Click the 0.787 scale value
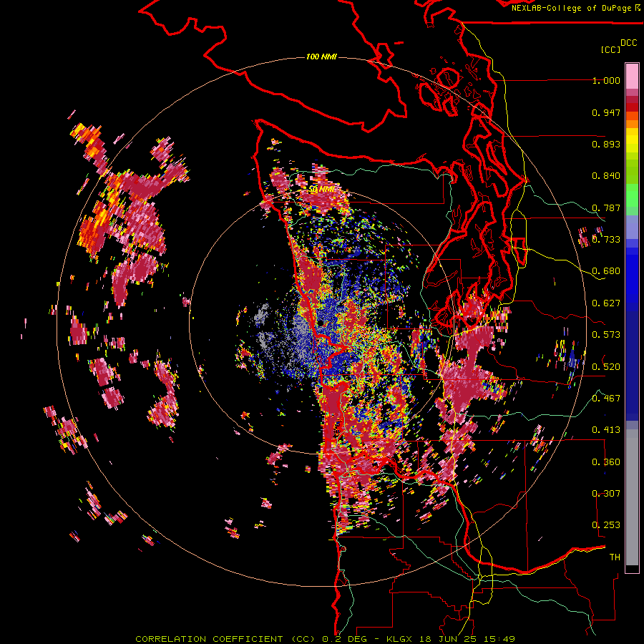The image size is (644, 644). [606, 208]
